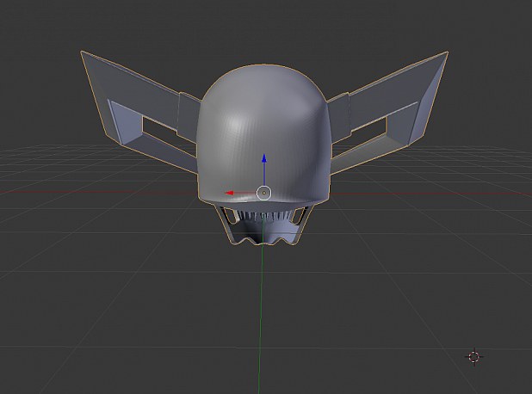Click the 3D cursor crosshair in the viewport
Viewport: 532px width, 394px height.
coord(474,357)
